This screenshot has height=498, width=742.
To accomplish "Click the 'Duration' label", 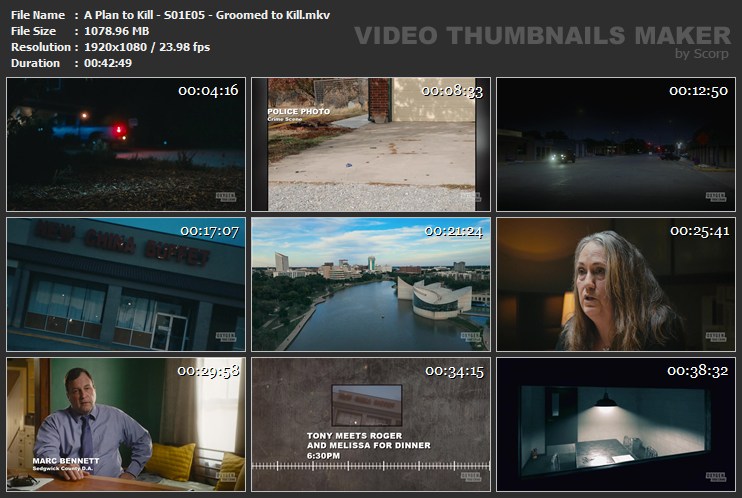I will pyautogui.click(x=35, y=63).
